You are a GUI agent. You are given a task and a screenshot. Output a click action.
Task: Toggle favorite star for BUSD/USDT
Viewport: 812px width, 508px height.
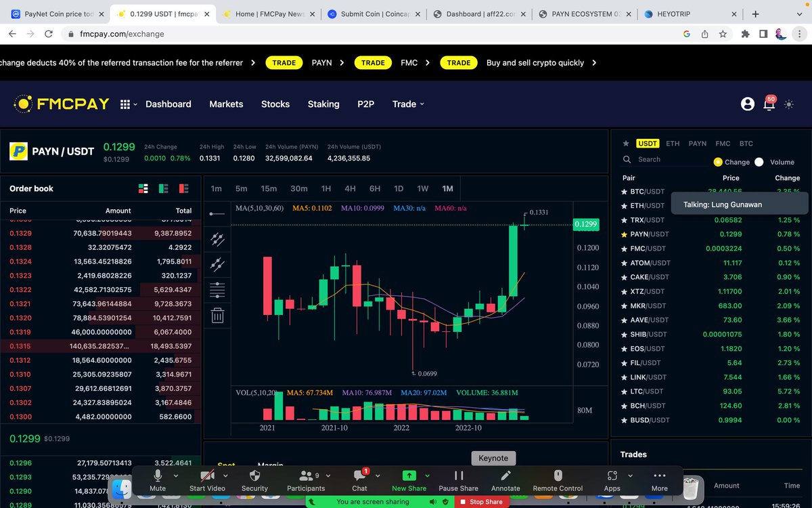[x=625, y=420]
